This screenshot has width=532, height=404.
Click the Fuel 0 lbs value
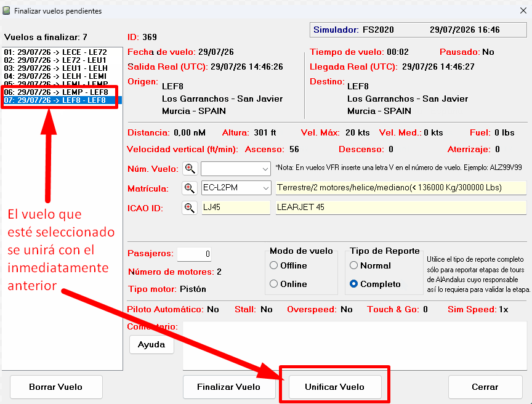[504, 132]
